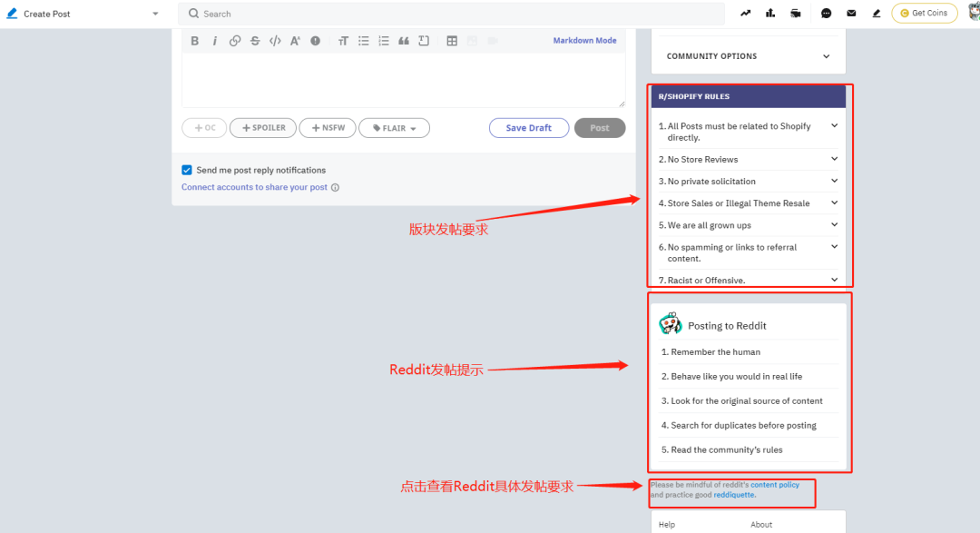Viewport: 980px width, 533px height.
Task: Expand the Community Options section
Action: click(x=748, y=56)
